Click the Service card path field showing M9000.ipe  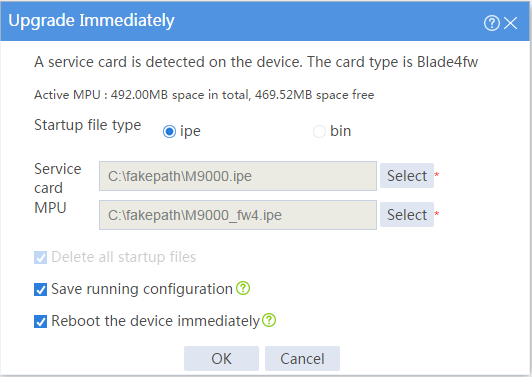(x=238, y=176)
